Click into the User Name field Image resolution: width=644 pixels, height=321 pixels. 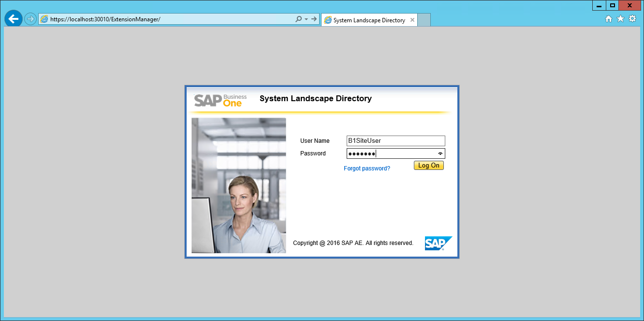pos(395,141)
